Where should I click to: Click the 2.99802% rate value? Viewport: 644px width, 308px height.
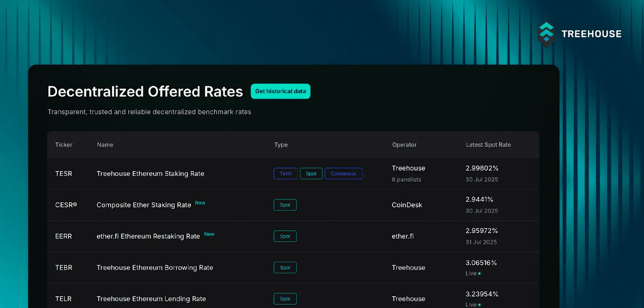coord(482,168)
